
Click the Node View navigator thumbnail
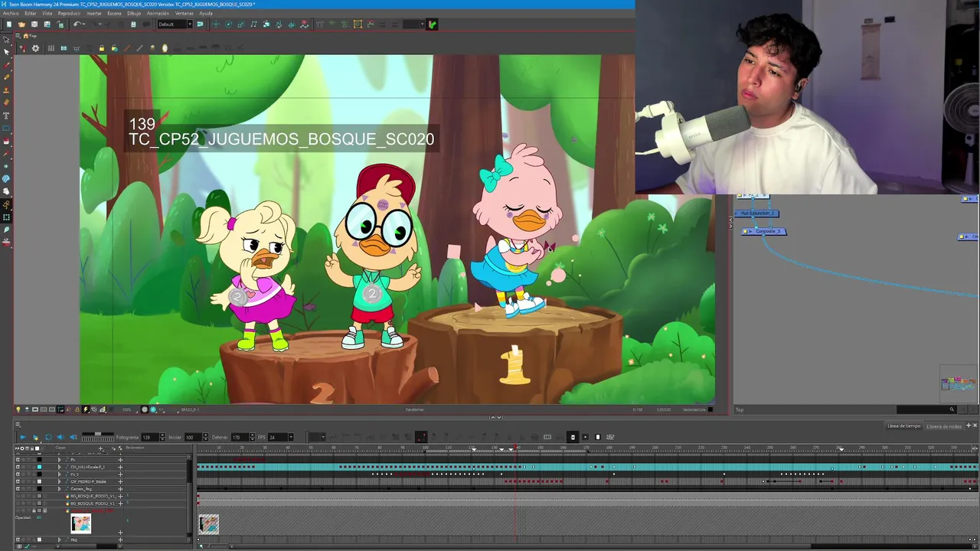pos(959,384)
